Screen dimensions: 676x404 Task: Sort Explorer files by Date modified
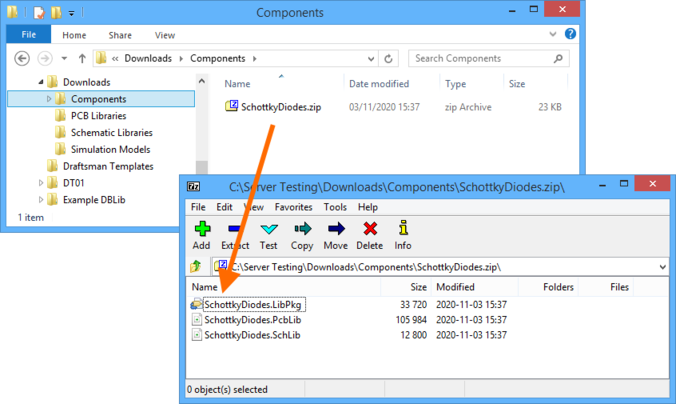[x=379, y=84]
